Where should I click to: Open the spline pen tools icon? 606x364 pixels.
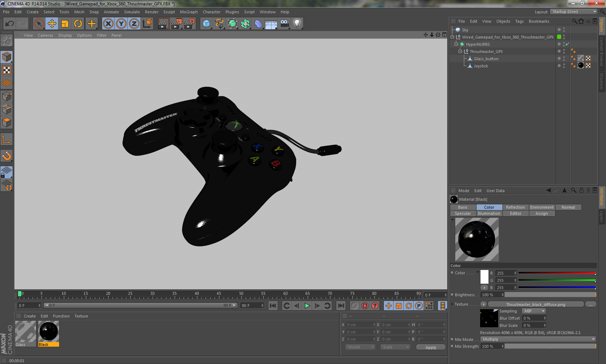point(219,24)
